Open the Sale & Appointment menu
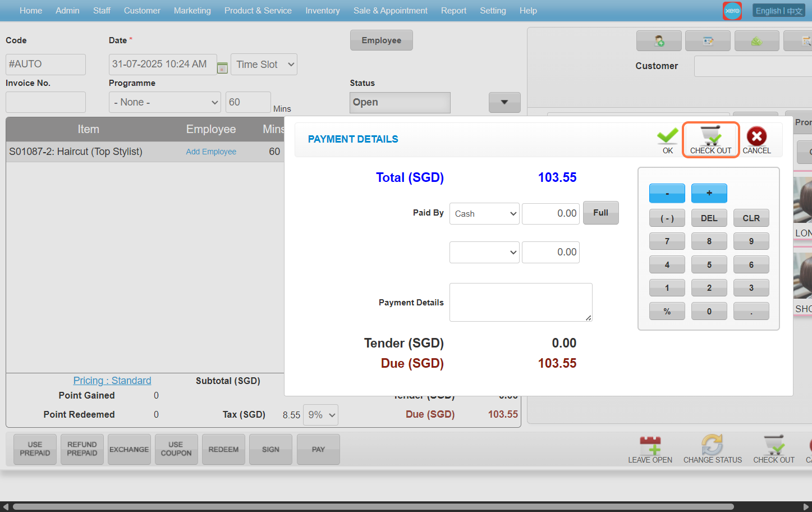The image size is (812, 512). tap(390, 11)
